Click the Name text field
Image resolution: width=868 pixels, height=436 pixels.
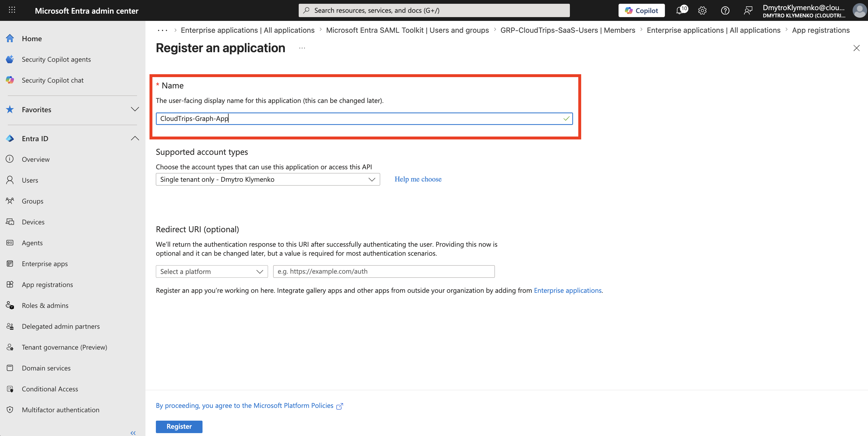[x=364, y=119]
